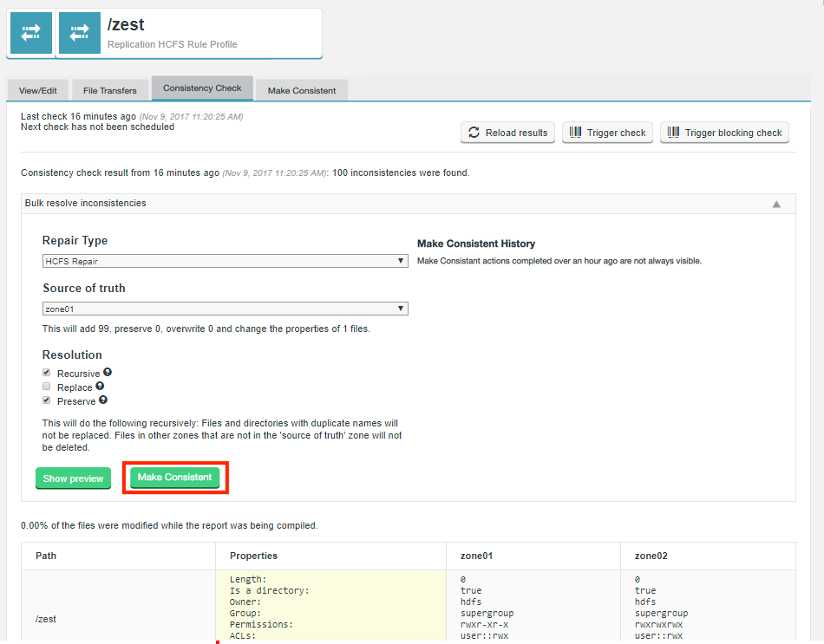
Task: Enable the Replace checkbox
Action: pos(47,387)
